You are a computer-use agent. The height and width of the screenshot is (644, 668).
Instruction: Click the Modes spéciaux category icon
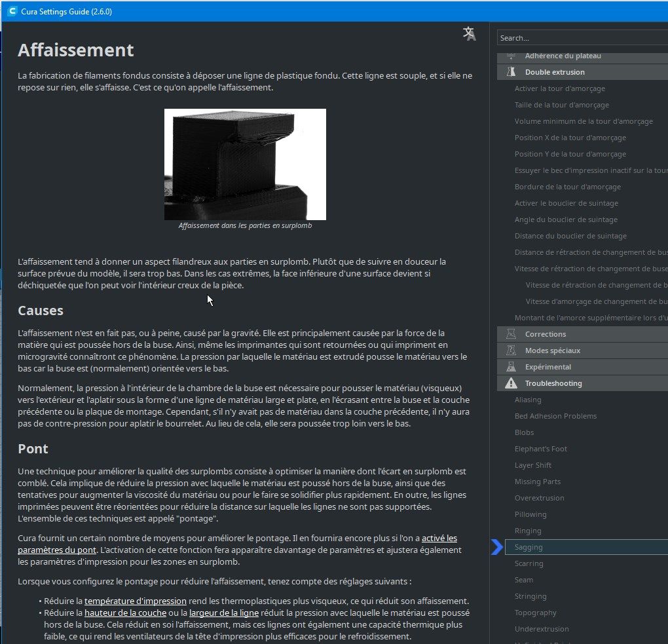pyautogui.click(x=511, y=350)
